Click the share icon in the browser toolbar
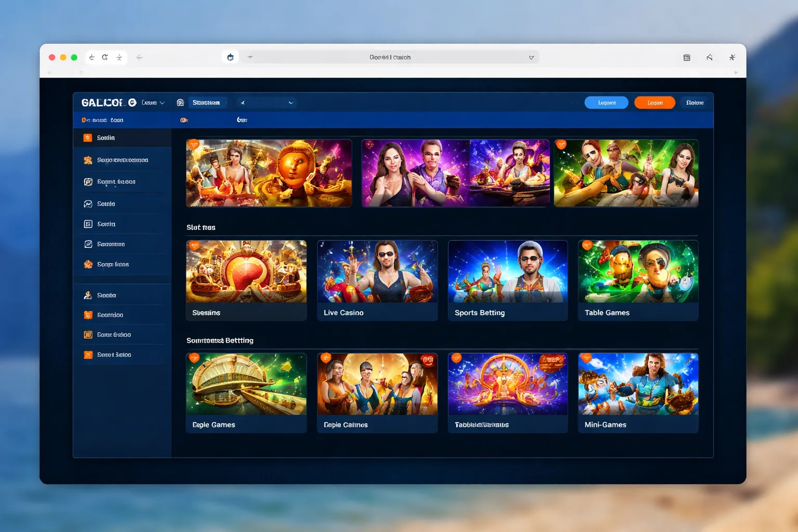Screen dimensions: 798x532 point(709,57)
